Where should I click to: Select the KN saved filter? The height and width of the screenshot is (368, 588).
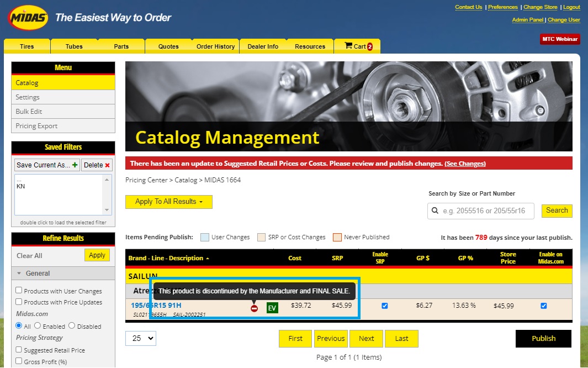[x=21, y=186]
